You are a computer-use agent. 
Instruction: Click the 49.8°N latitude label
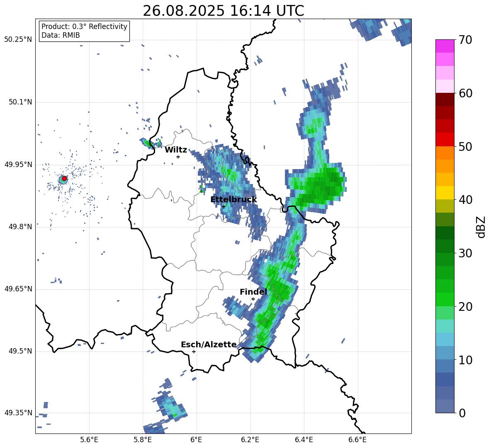pos(20,227)
